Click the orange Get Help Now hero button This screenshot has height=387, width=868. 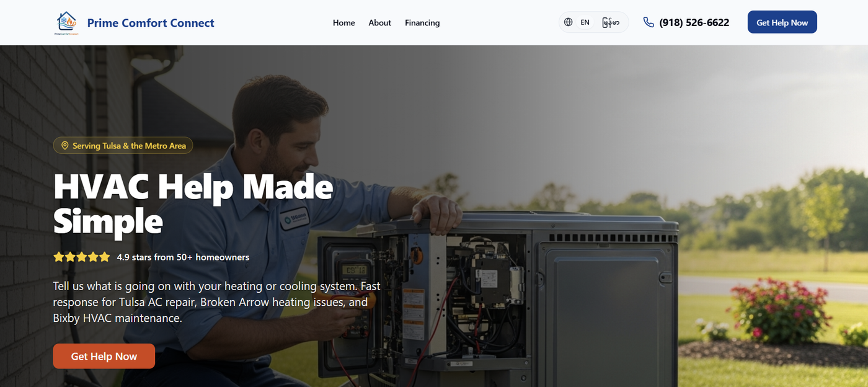click(x=104, y=356)
